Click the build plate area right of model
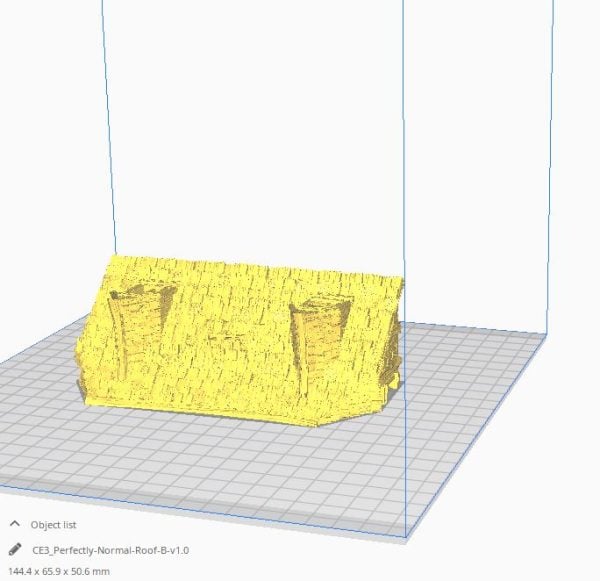 coord(480,400)
